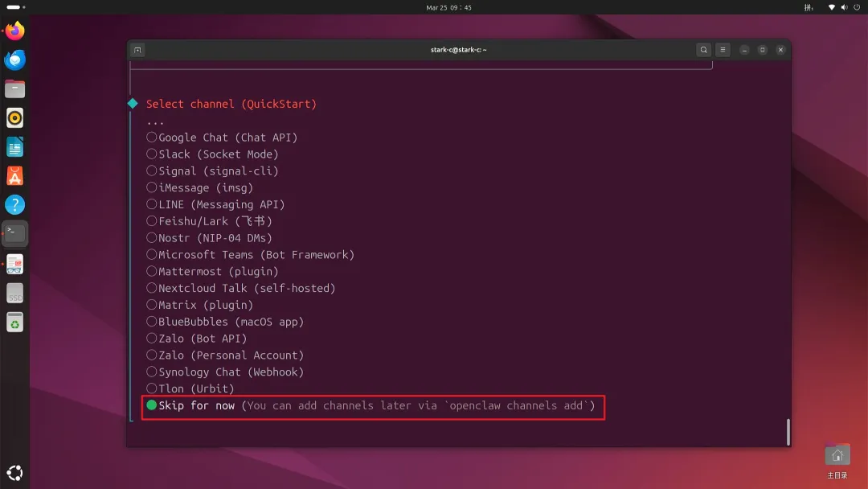The image size is (868, 489).
Task: Minimize the terminal window
Action: click(x=744, y=50)
